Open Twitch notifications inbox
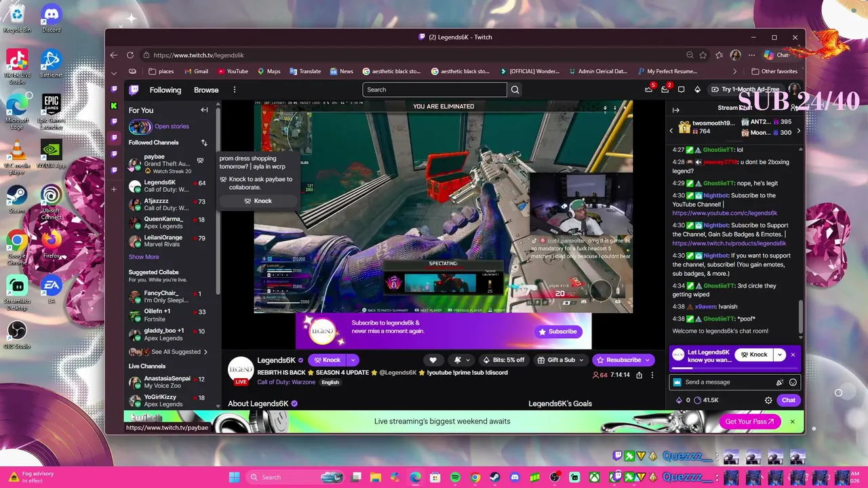Screen dimensions: 868x488 click(x=665, y=89)
